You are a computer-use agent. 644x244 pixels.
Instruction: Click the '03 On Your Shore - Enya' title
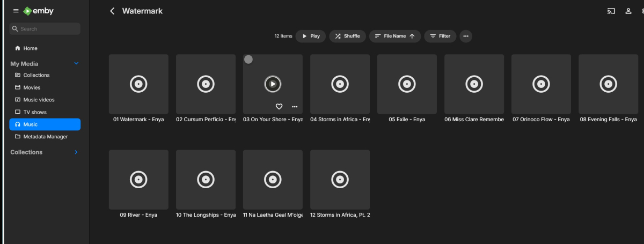point(273,120)
